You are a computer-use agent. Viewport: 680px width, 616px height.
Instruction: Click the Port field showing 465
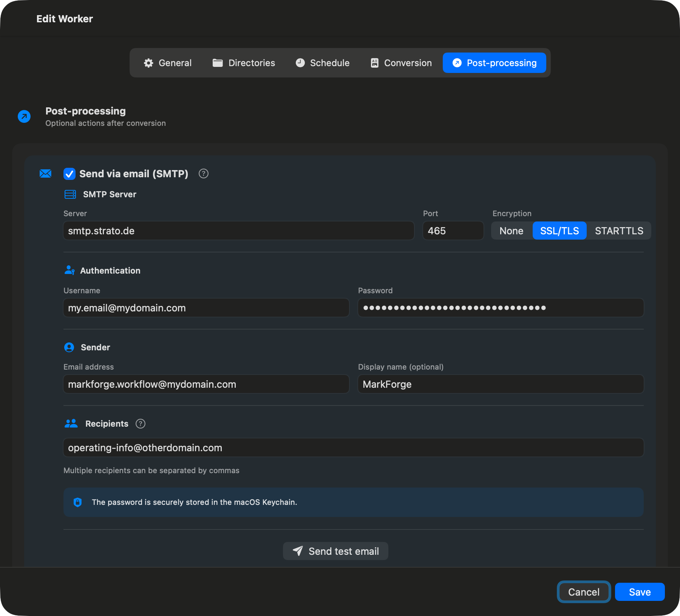[x=453, y=231]
